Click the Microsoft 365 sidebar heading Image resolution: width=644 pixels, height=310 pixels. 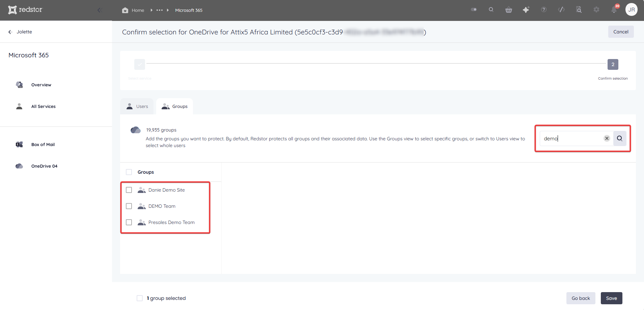[29, 55]
